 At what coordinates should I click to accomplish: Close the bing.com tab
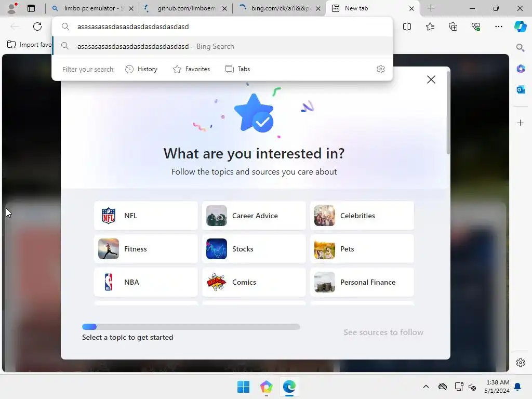318,8
